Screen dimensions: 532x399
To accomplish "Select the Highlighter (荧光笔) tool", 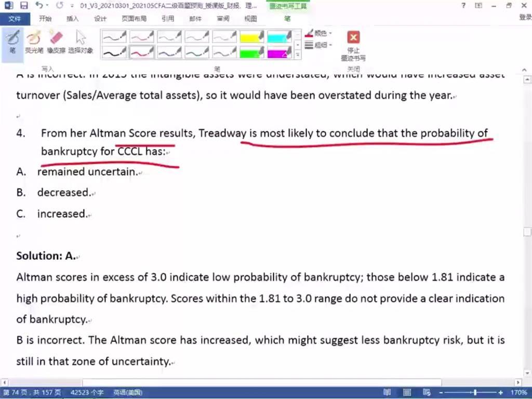I will (33, 42).
